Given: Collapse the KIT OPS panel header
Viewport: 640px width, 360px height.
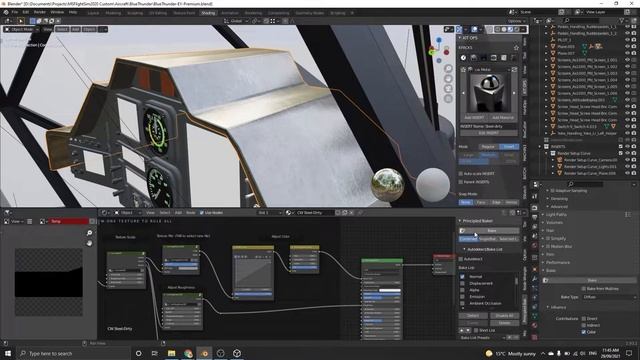Looking at the screenshot, I should click(468, 38).
